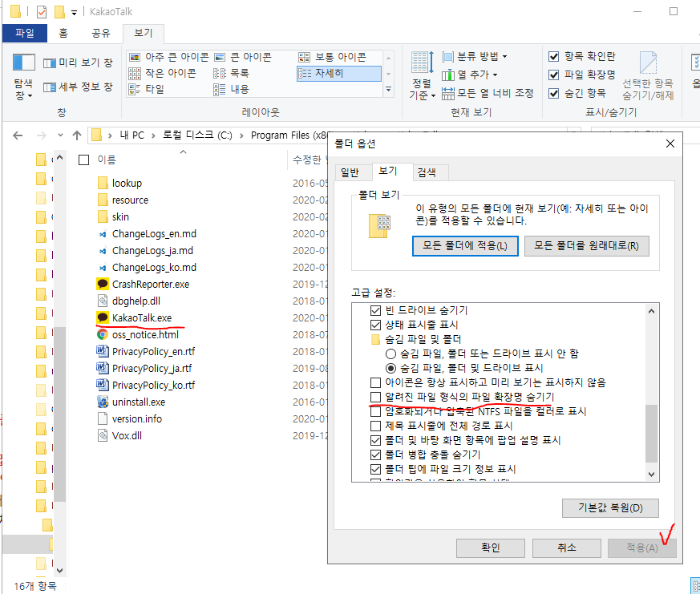Screen dimensions: 700x594
Task: Switch layout to 자세히
Action: point(339,73)
